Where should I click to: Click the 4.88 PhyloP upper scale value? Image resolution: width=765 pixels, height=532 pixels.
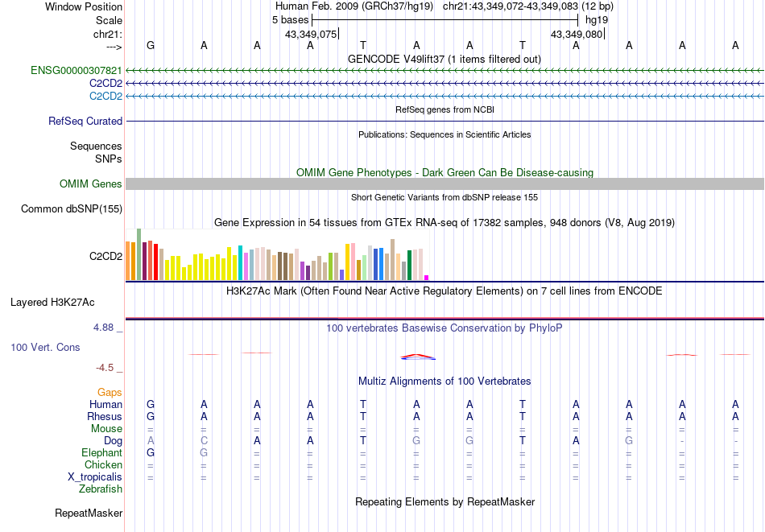click(104, 328)
